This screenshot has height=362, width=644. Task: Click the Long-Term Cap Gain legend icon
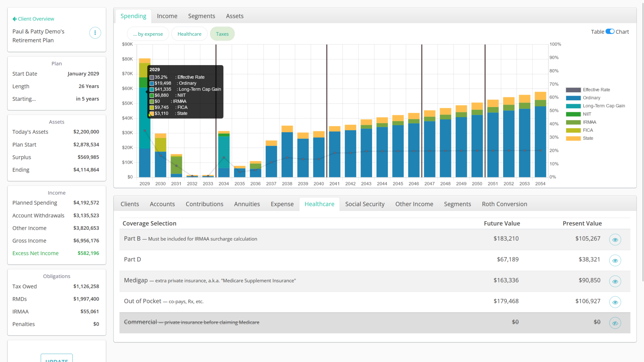(573, 106)
